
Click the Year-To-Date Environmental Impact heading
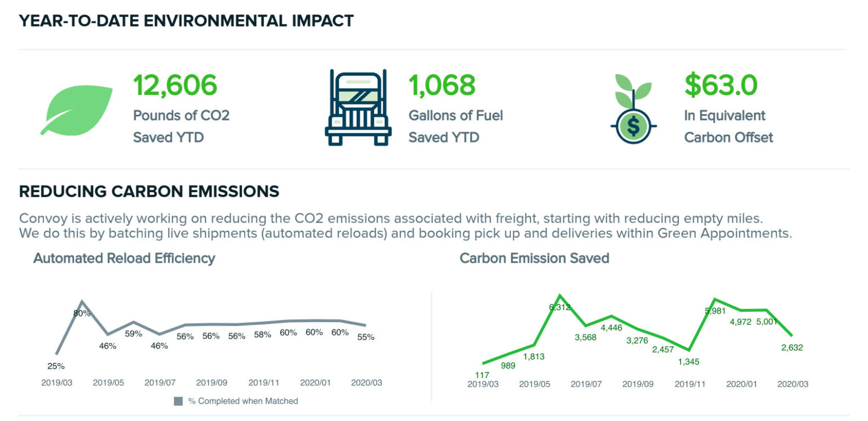coord(186,21)
